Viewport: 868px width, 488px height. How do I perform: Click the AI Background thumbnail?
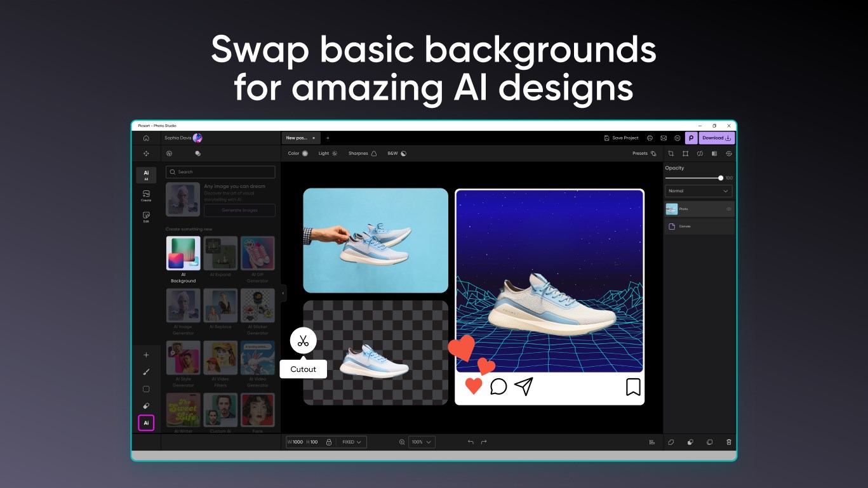(x=183, y=253)
